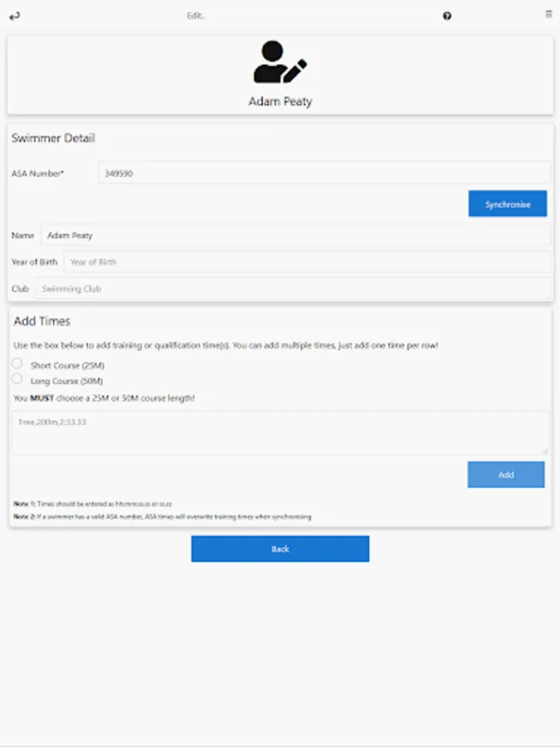Focus the ASA Number input field
This screenshot has width=560, height=747.
324,173
